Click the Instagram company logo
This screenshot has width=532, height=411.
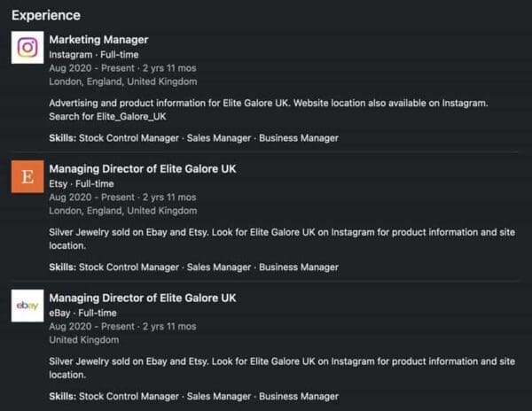[27, 47]
